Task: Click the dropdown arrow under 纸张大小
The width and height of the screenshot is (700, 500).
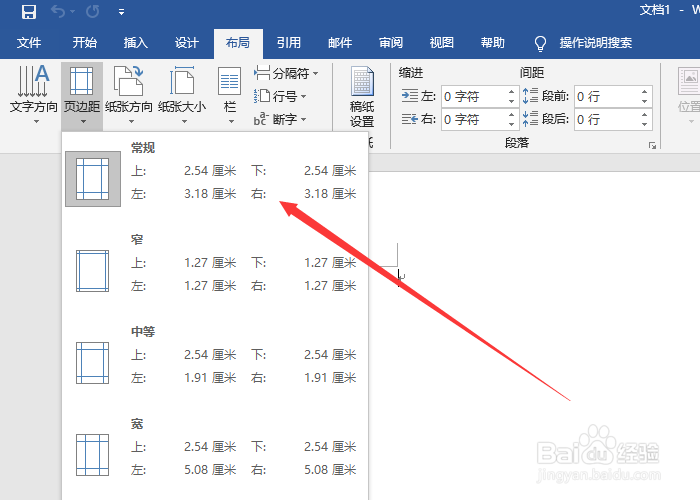Action: coord(184,121)
